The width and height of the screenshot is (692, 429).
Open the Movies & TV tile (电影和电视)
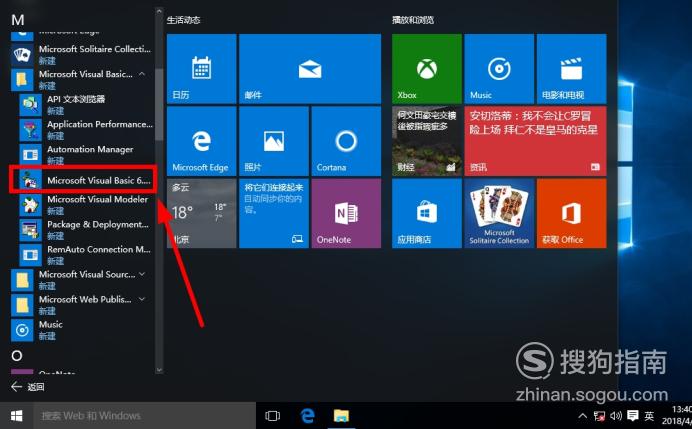[572, 69]
